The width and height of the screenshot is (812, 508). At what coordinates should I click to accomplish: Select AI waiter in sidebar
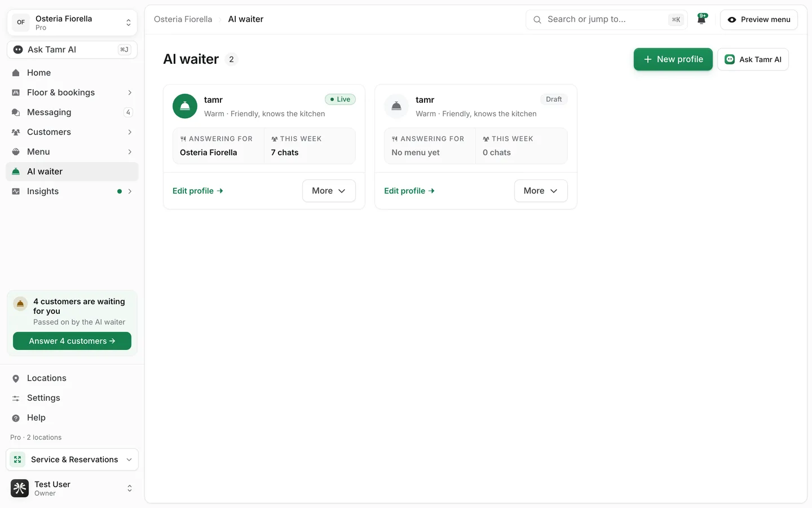pos(72,172)
